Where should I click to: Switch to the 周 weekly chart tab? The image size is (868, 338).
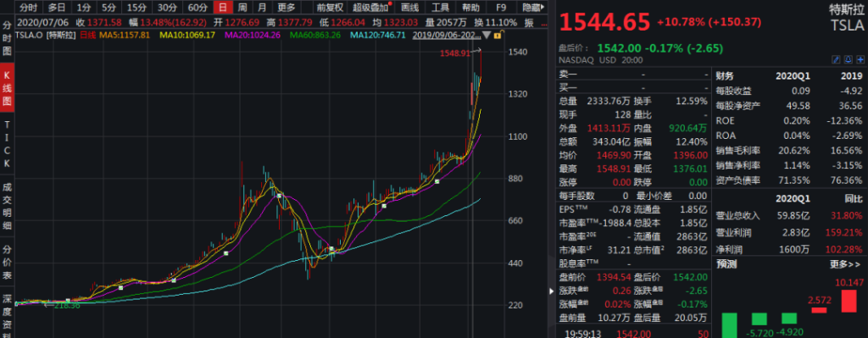click(x=242, y=8)
